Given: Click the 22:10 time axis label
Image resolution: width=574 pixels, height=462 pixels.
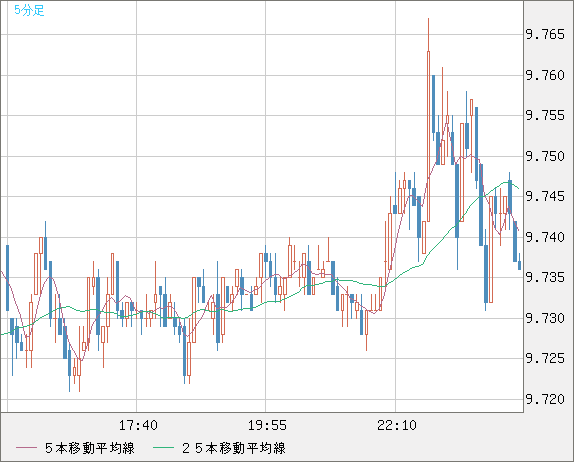Looking at the screenshot, I should [397, 425].
